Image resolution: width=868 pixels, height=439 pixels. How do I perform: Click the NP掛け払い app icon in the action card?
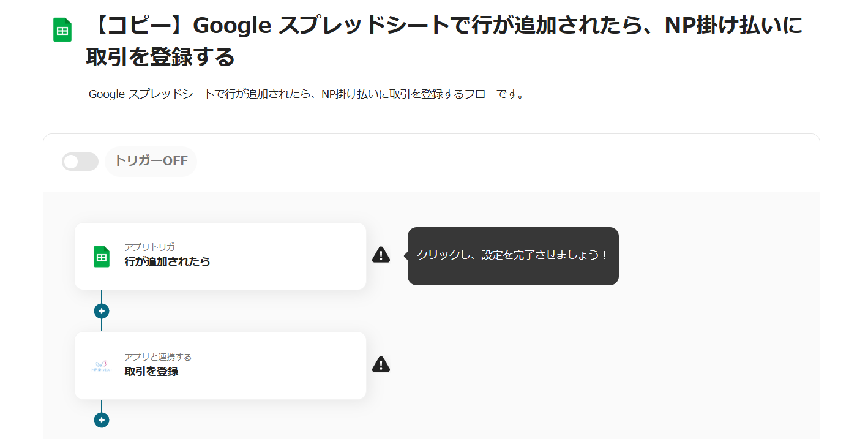102,366
